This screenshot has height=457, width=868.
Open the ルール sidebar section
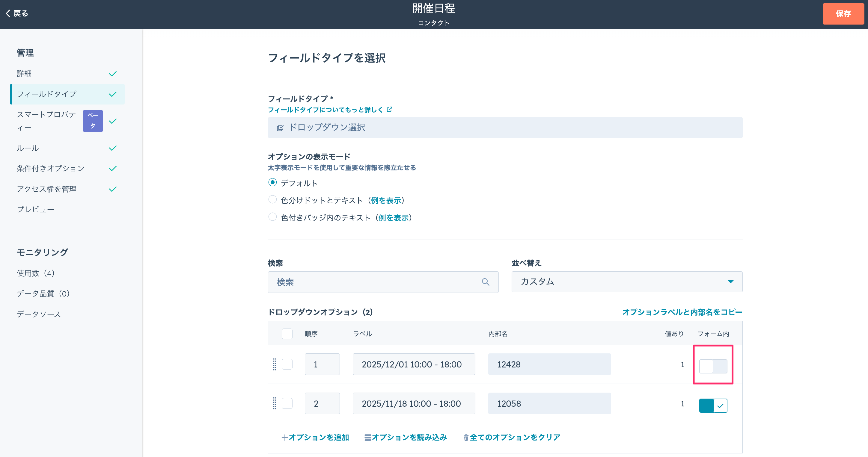coord(67,148)
